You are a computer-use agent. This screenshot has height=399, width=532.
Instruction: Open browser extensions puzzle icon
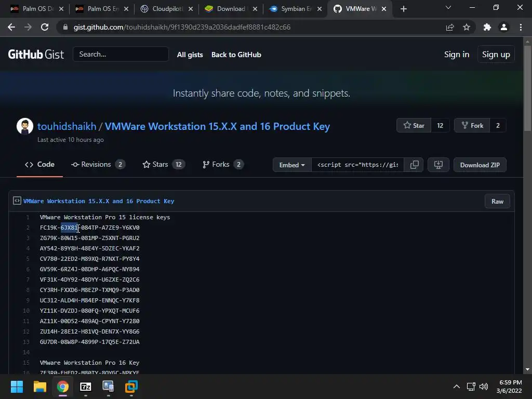point(487,27)
